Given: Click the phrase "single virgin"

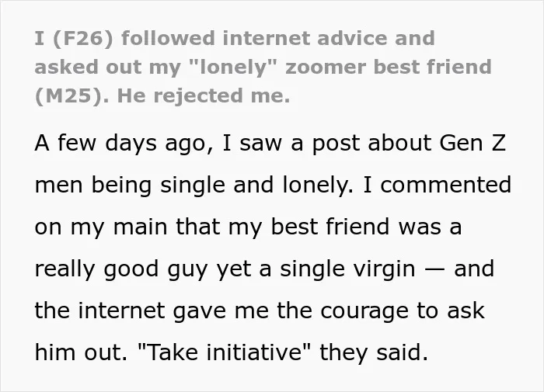Looking at the screenshot, I should pyautogui.click(x=347, y=269).
